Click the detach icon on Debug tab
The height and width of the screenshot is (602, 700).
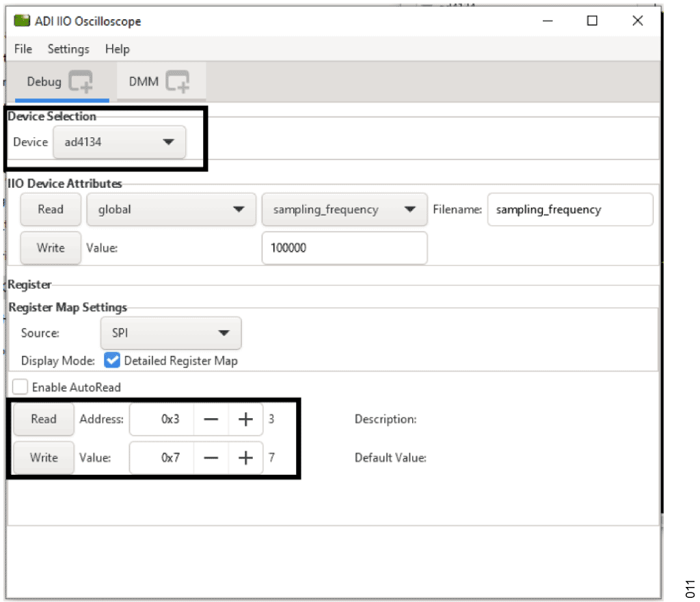(81, 82)
